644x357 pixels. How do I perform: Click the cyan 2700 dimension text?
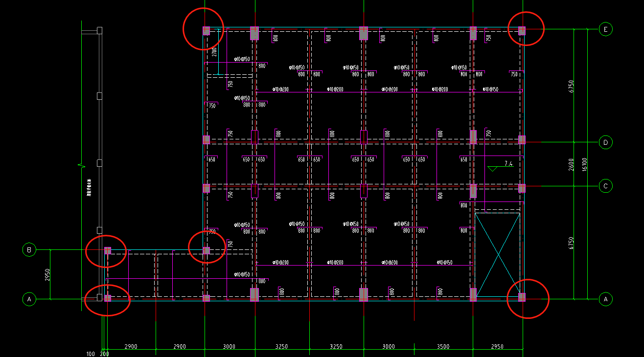point(214,52)
